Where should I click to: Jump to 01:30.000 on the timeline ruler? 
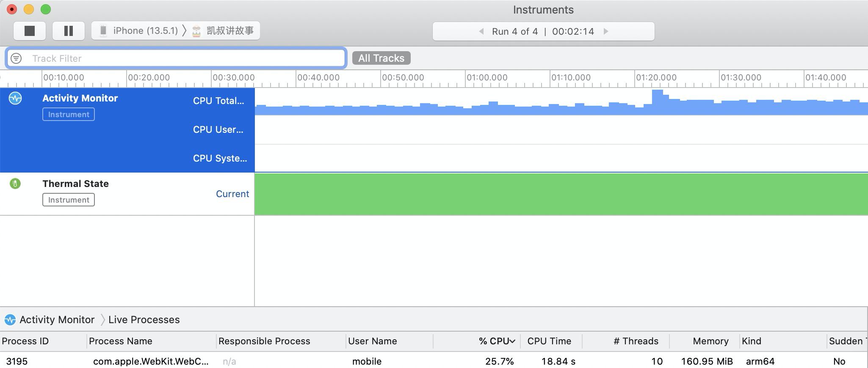pyautogui.click(x=741, y=77)
